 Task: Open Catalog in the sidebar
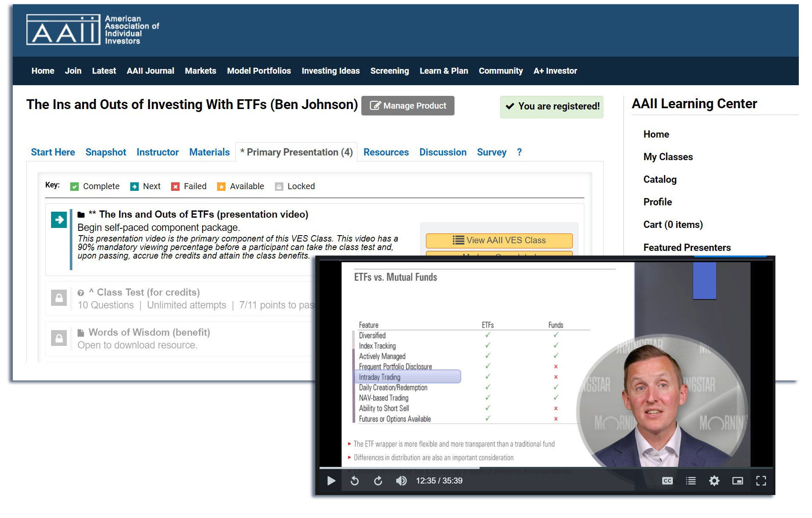(660, 179)
